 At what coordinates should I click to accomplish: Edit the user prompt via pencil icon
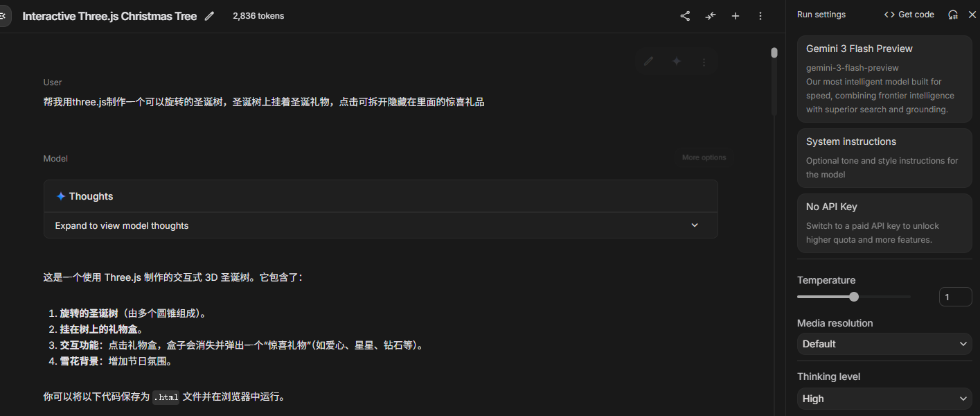click(648, 62)
